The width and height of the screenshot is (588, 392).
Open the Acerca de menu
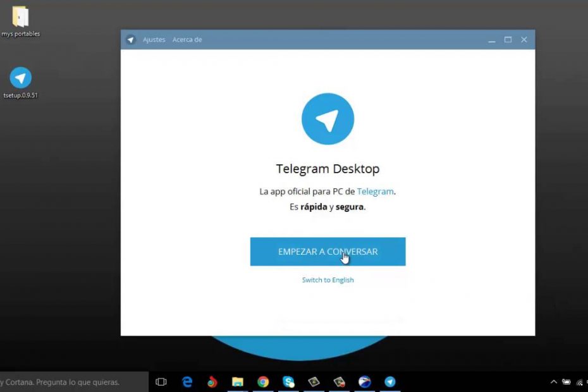[187, 39]
